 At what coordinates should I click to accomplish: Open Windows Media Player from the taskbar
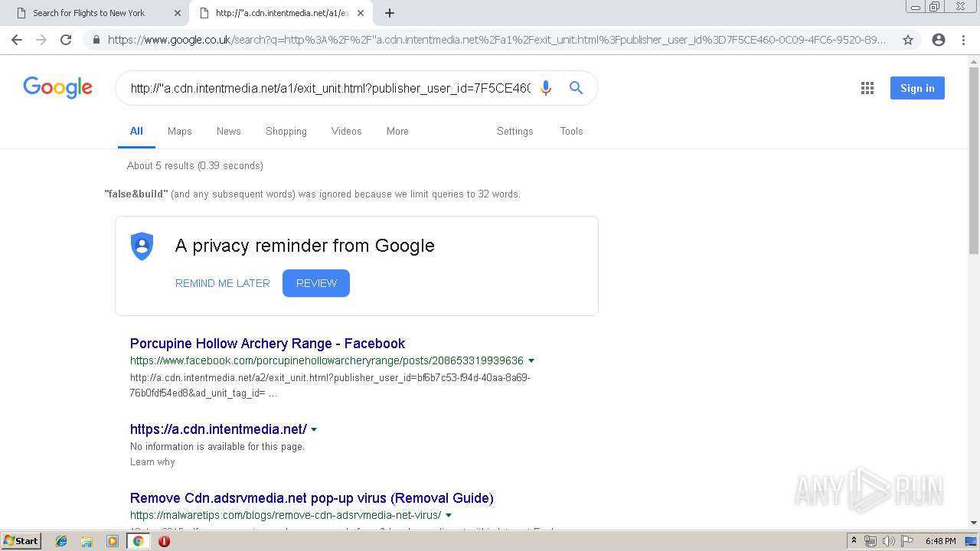[113, 541]
